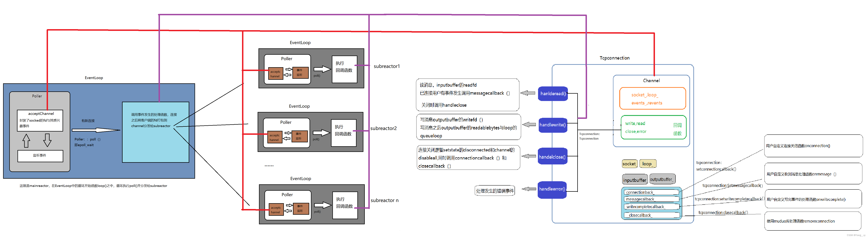Click the right arrow after '有新连接'

[96, 130]
